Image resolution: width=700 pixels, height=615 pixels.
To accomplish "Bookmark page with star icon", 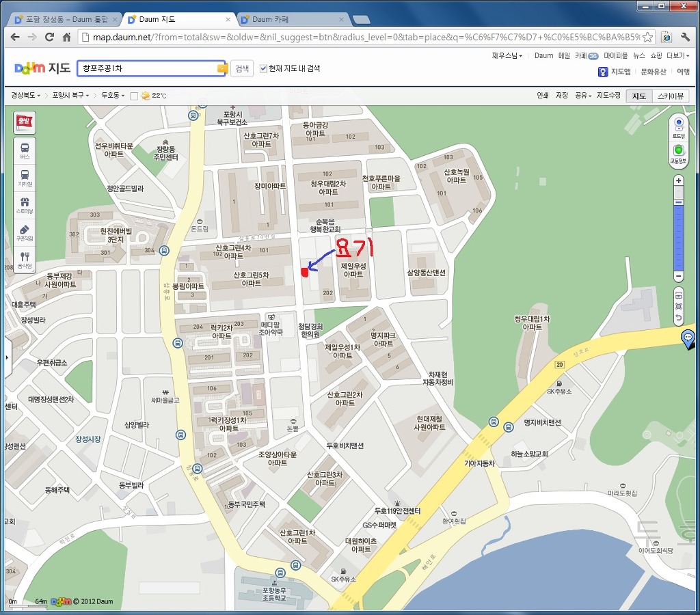I will 647,37.
